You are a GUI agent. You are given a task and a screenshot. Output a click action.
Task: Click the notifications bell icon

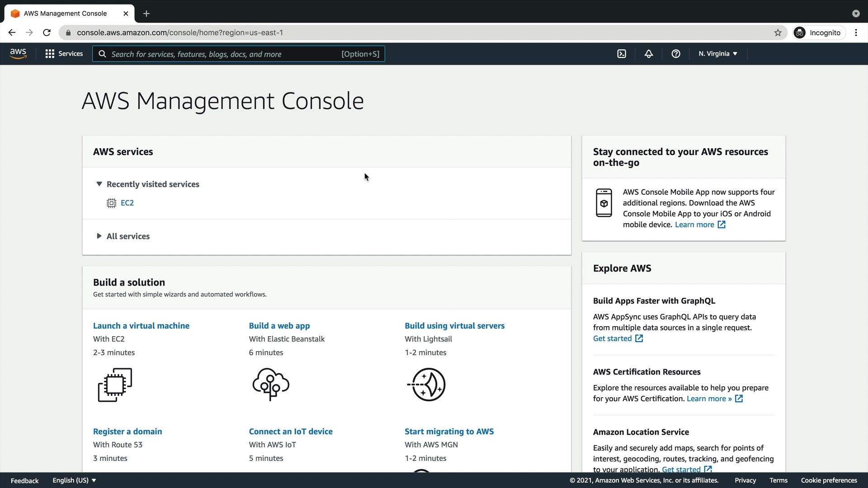(649, 54)
